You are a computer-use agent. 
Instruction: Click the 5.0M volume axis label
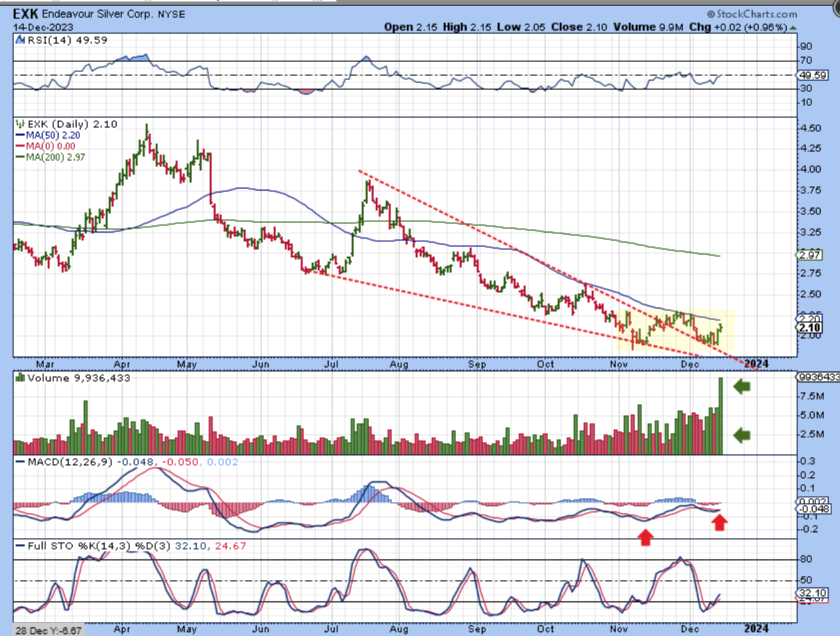point(813,415)
